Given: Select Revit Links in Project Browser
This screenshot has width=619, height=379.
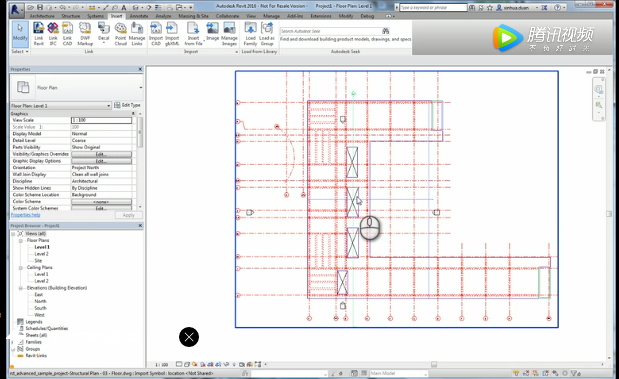Looking at the screenshot, I should pos(36,356).
